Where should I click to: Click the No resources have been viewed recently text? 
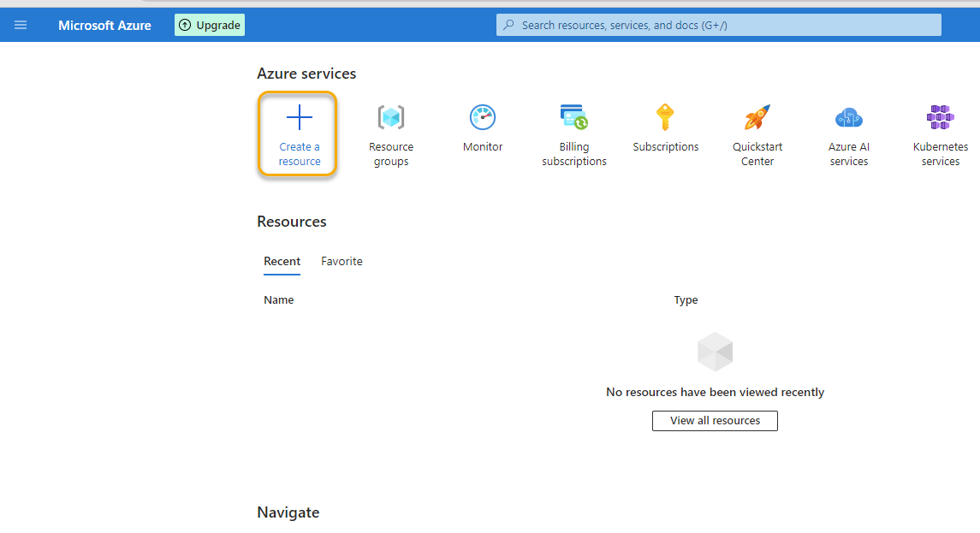715,392
